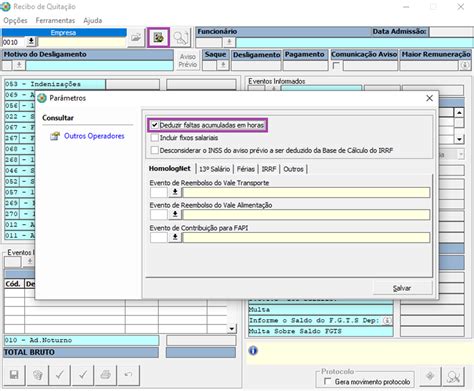The image size is (474, 391).
Task: Switch to the IRRF tab
Action: click(269, 169)
